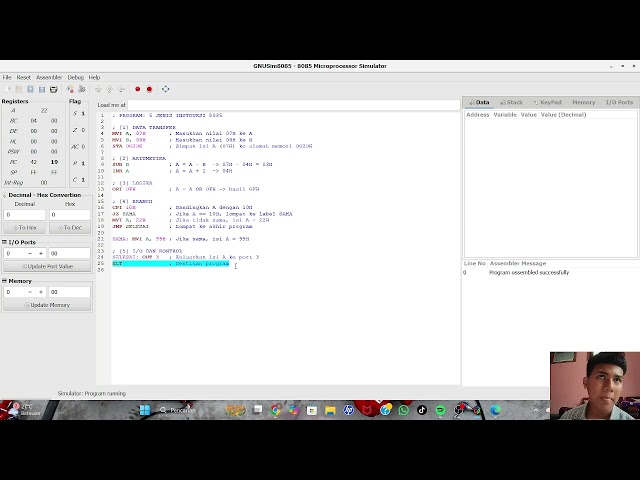
Task: Switch to the KeyPad tab
Action: pyautogui.click(x=547, y=102)
